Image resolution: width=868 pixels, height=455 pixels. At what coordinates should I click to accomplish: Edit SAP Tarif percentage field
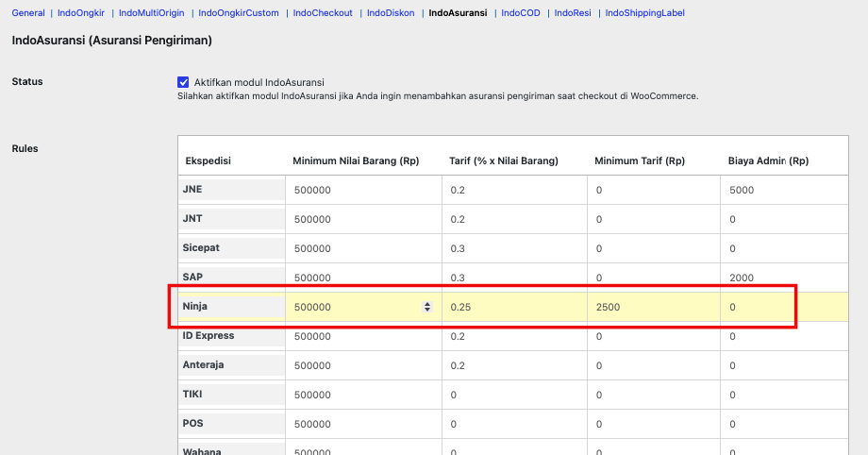click(x=515, y=278)
